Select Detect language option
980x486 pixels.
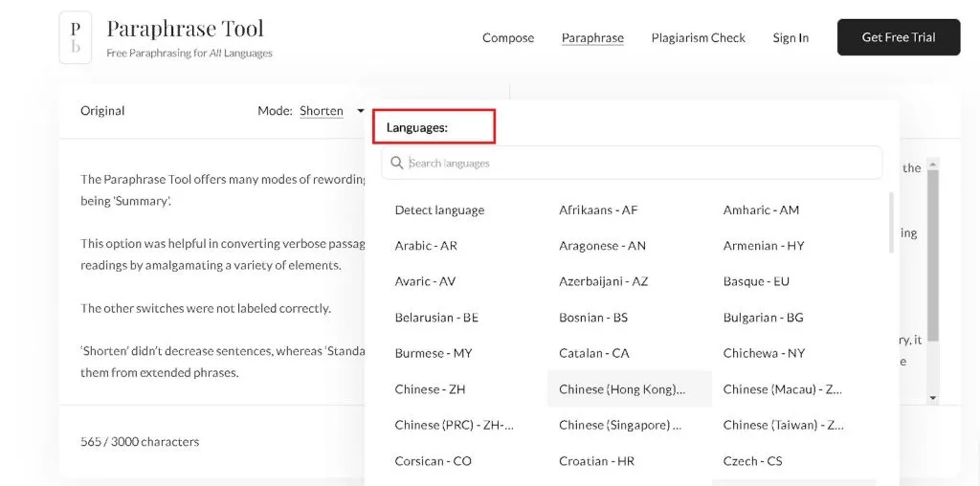[x=439, y=210]
